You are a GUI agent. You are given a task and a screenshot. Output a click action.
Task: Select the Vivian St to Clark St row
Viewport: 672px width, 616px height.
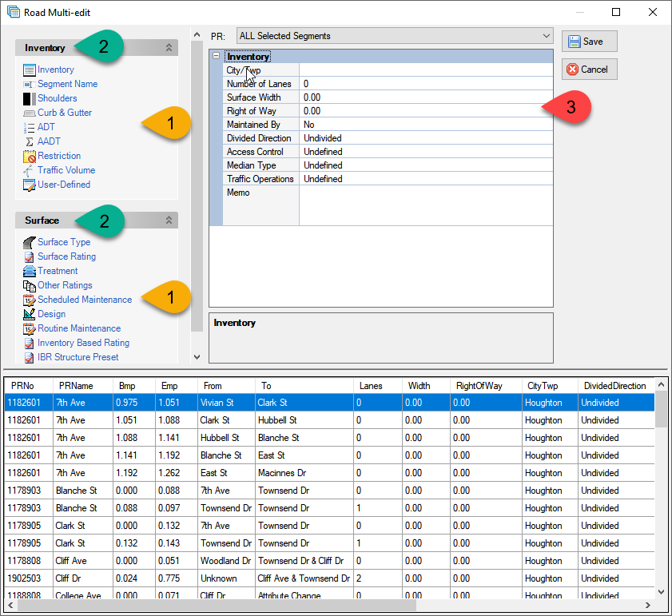329,403
